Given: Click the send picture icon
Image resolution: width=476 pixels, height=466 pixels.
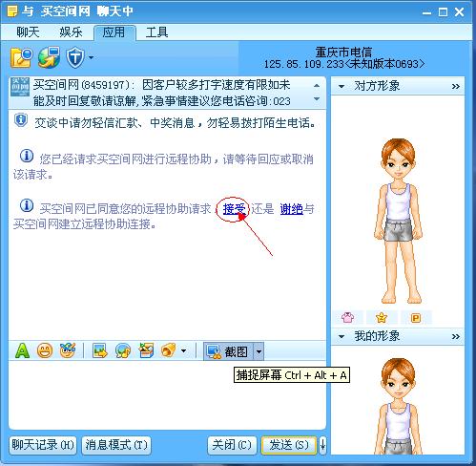Looking at the screenshot, I should (100, 351).
